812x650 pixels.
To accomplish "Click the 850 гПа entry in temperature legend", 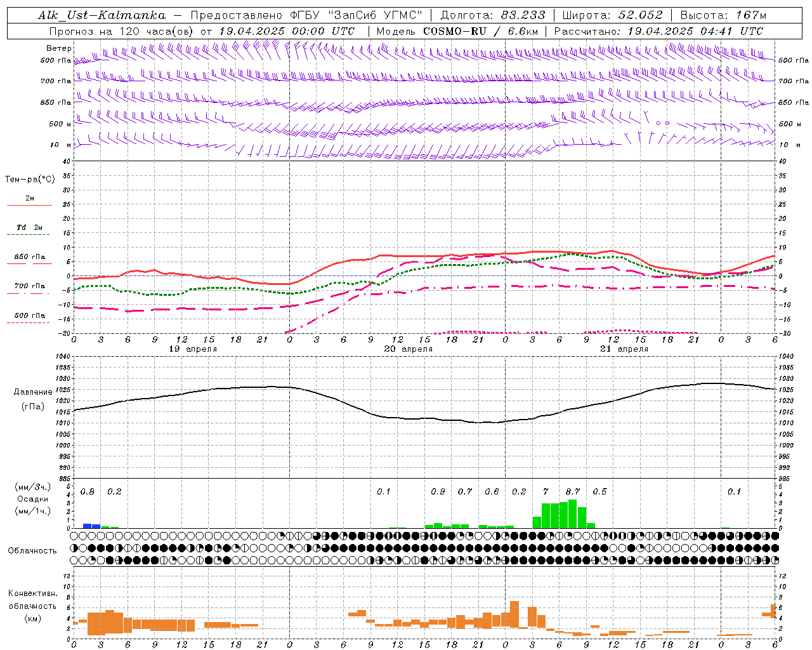I will point(29,257).
